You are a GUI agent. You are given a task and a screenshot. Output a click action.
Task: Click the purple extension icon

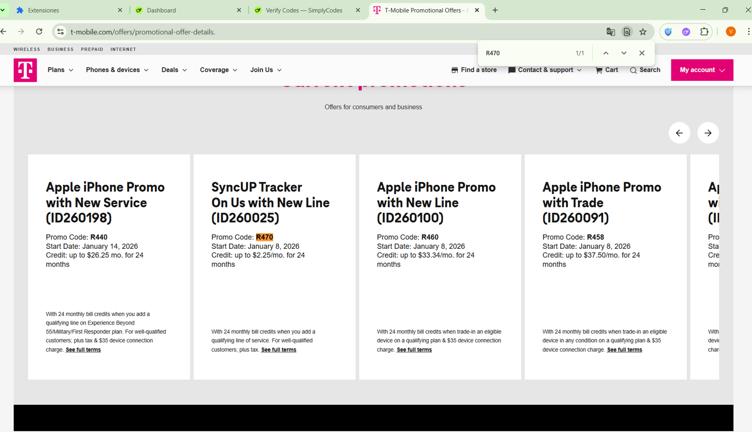[686, 32]
